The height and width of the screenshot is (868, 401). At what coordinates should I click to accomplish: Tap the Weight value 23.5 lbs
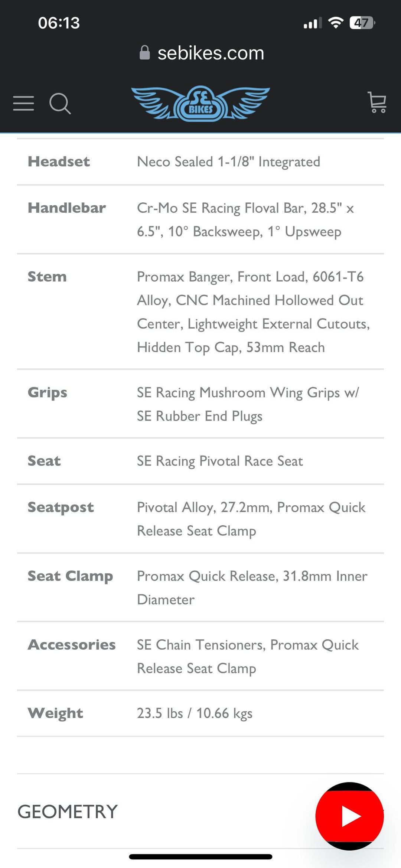tap(160, 713)
